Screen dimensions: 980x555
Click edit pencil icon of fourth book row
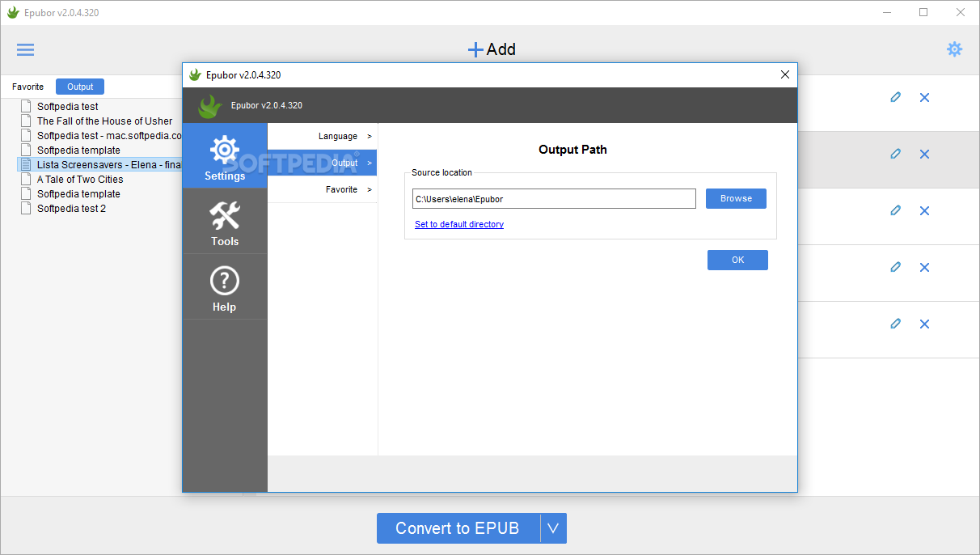(x=895, y=267)
